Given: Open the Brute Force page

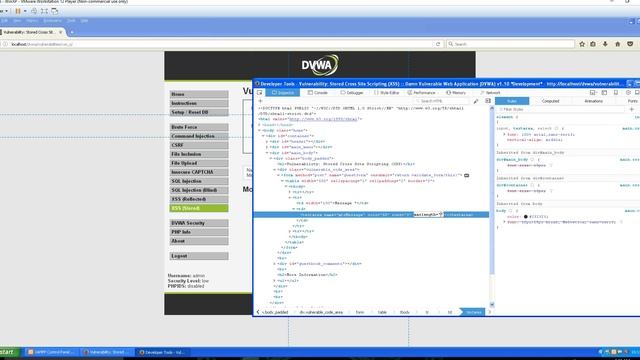Looking at the screenshot, I should click(x=199, y=127).
